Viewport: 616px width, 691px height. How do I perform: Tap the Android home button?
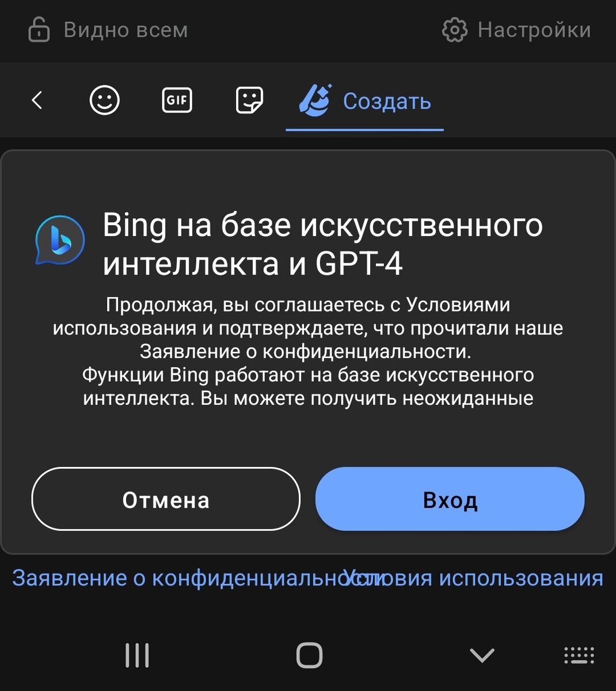(309, 655)
